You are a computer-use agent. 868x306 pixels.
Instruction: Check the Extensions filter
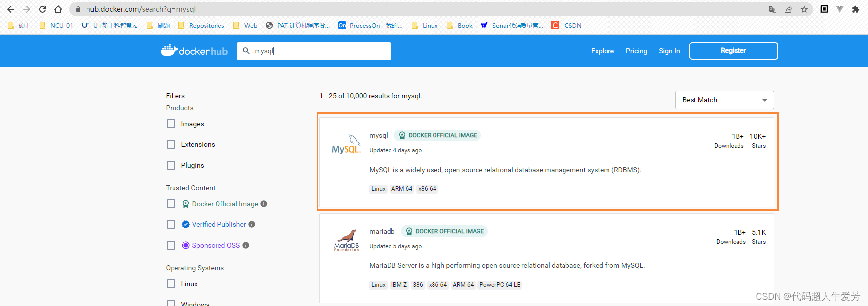pyautogui.click(x=171, y=144)
